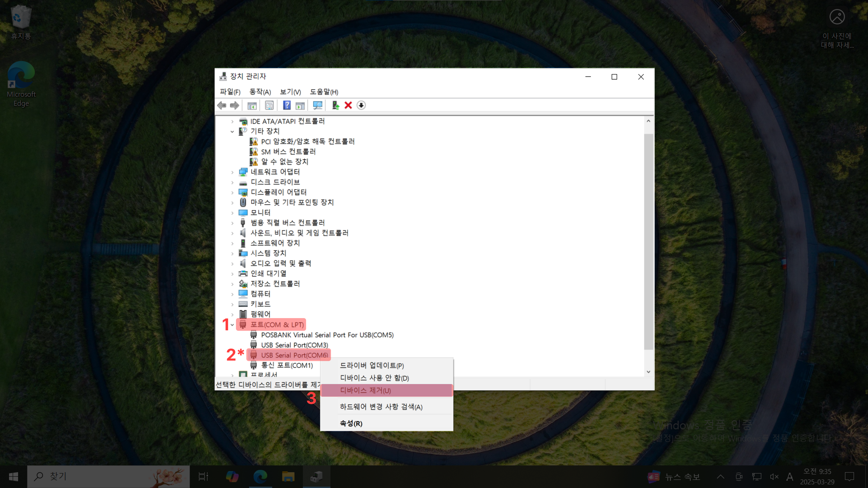Image resolution: width=868 pixels, height=488 pixels.
Task: Click Device Manager taskbar icon
Action: tap(317, 477)
